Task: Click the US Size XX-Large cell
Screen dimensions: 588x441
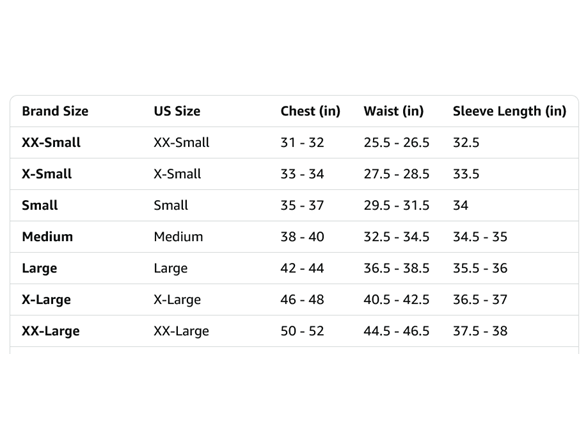Action: pyautogui.click(x=182, y=332)
